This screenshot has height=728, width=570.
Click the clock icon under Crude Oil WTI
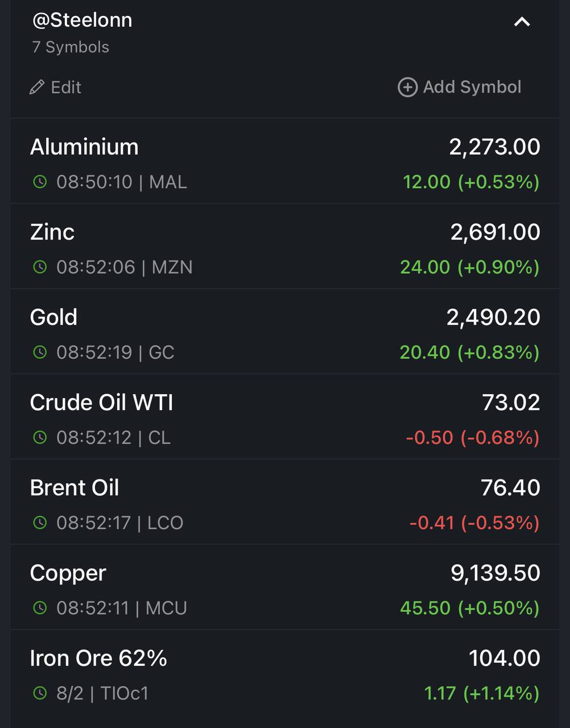coord(40,437)
